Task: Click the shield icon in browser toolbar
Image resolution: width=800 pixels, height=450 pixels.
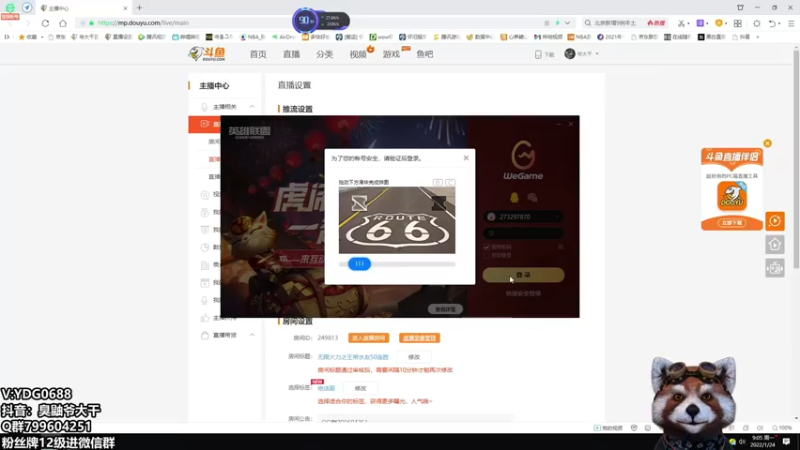Action: click(719, 23)
